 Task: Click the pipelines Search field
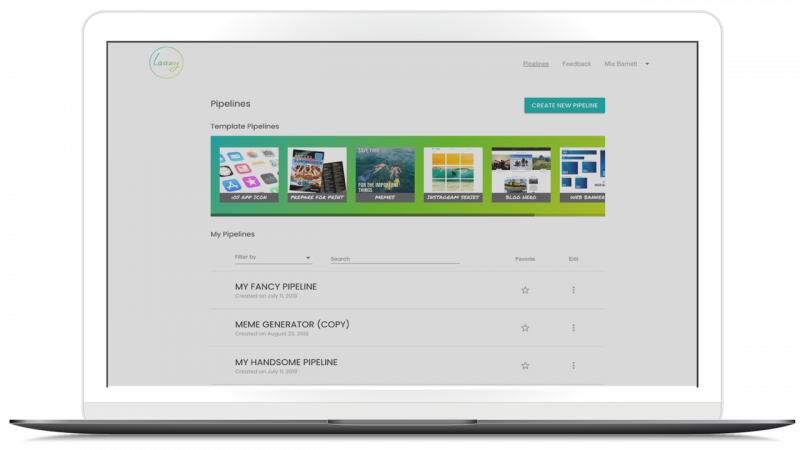395,259
